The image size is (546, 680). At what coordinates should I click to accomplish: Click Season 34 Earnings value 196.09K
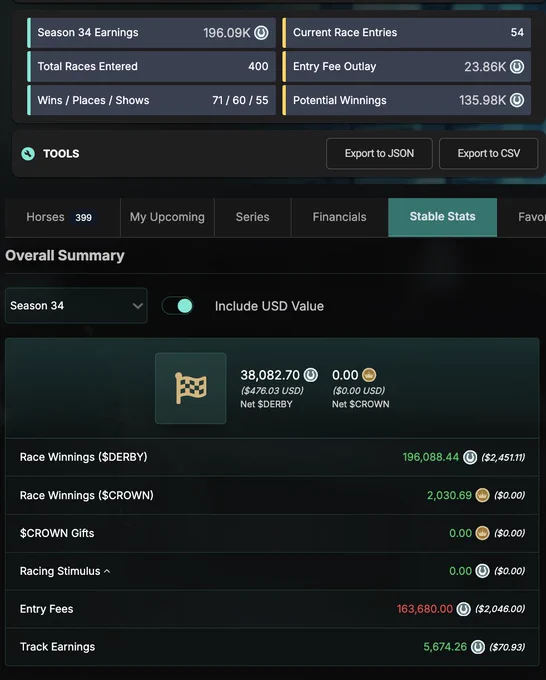coord(226,33)
